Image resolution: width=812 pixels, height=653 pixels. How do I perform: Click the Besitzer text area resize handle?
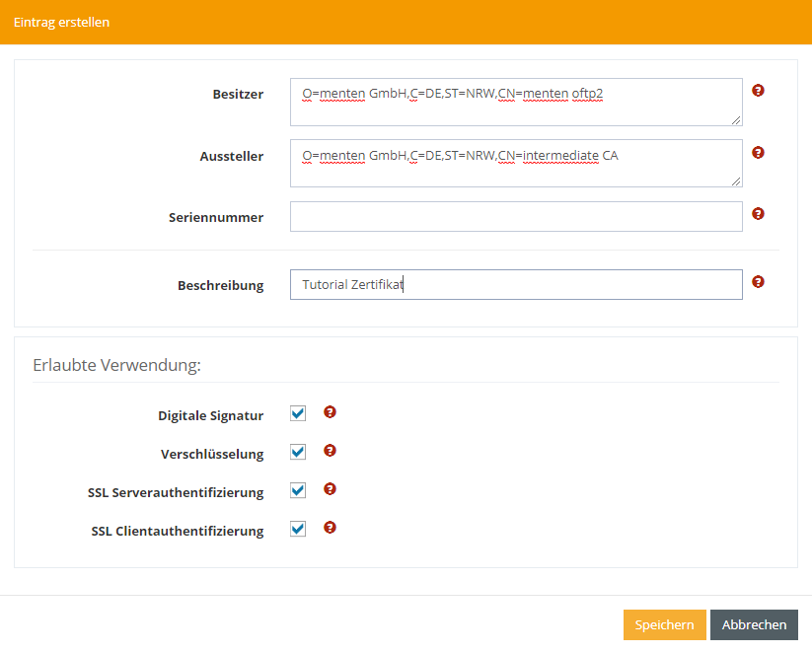point(736,120)
